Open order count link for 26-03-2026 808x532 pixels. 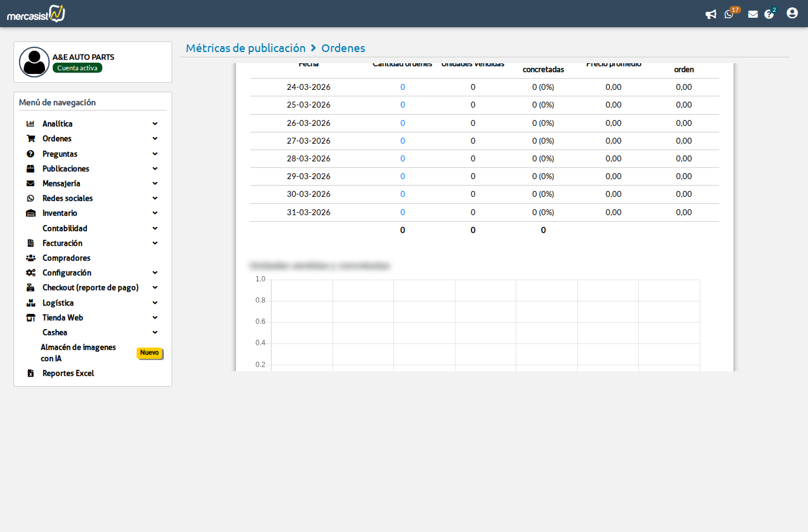(403, 123)
